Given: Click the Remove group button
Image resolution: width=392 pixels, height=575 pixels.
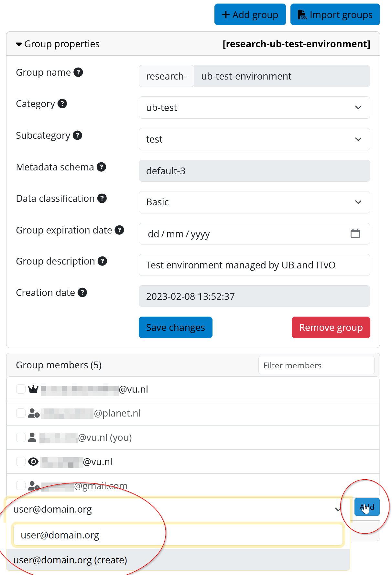Looking at the screenshot, I should [x=331, y=327].
